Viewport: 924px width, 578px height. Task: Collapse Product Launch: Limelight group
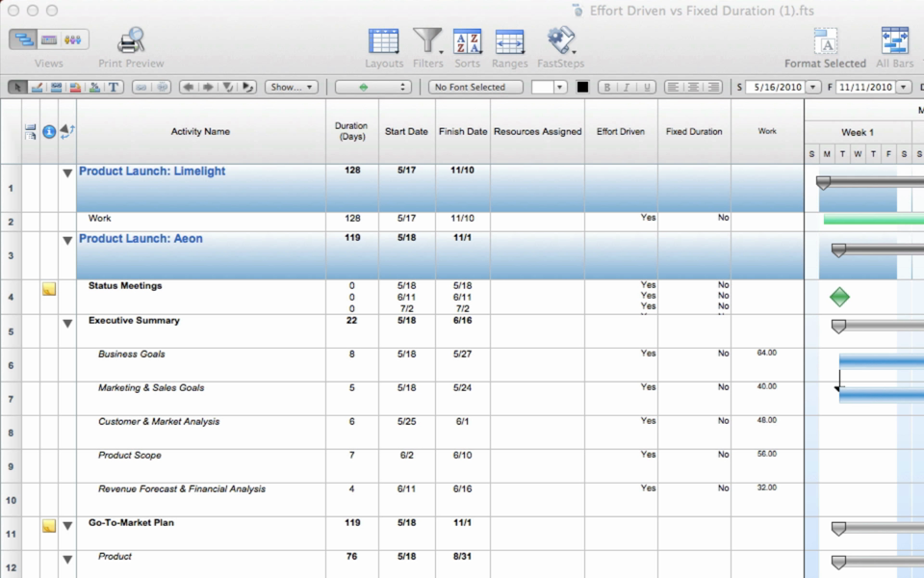[67, 173]
